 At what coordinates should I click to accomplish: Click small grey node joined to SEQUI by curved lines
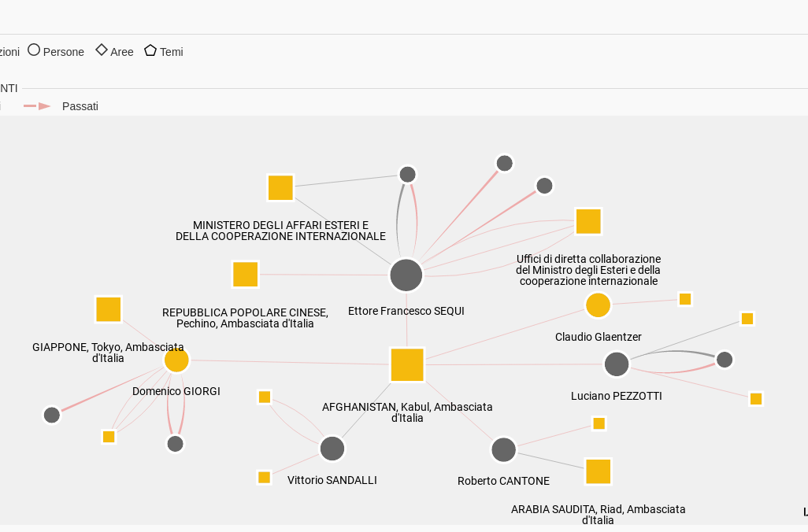407,174
